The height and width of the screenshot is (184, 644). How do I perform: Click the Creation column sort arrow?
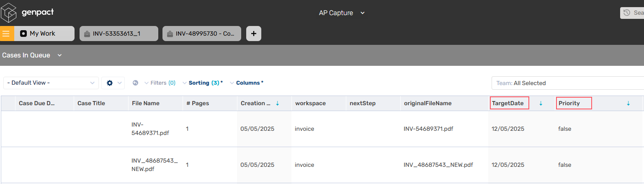tap(278, 104)
